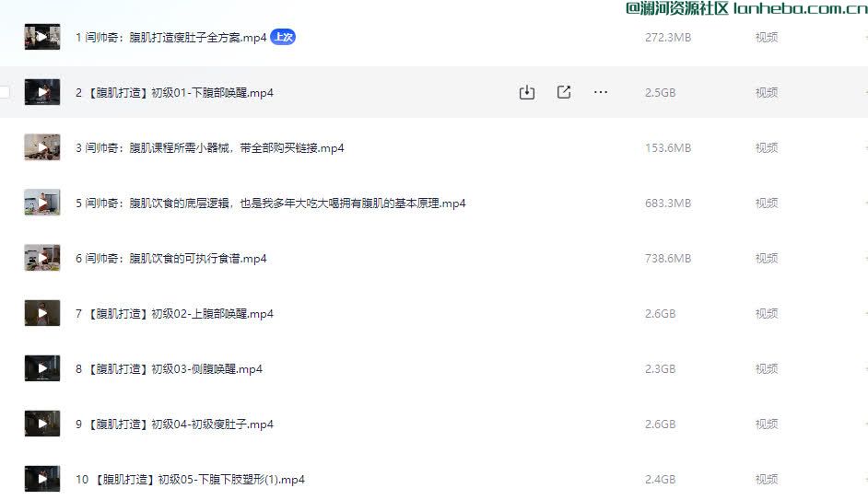
Task: Play thumbnail of 初级01-下腹部唤醒.mp4
Action: (x=42, y=92)
